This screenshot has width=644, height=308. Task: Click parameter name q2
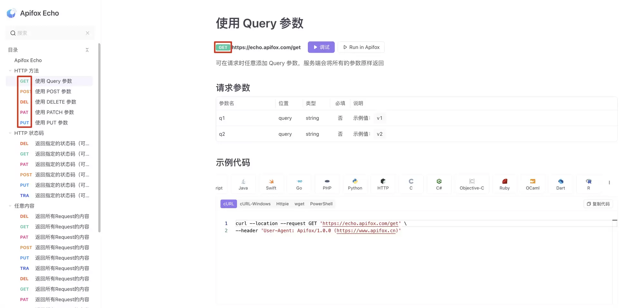[222, 134]
